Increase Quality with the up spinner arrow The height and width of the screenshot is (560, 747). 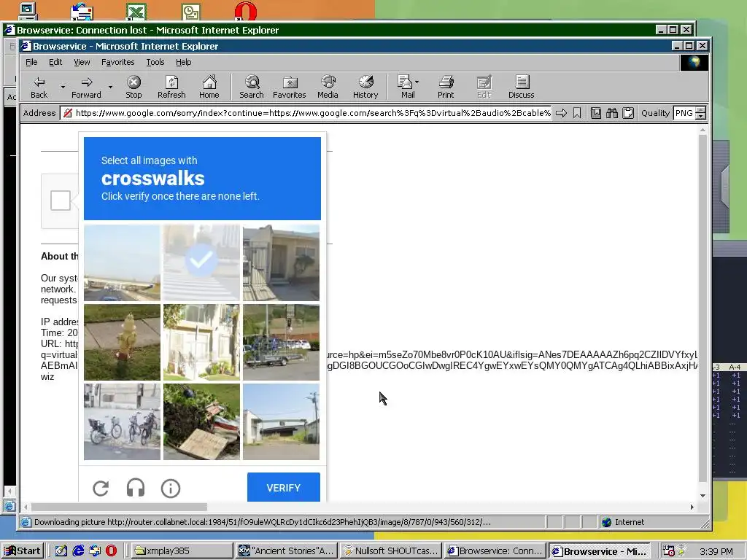pyautogui.click(x=700, y=110)
